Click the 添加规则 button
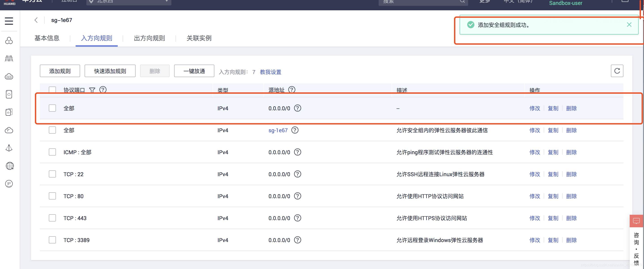This screenshot has width=644, height=269. [60, 71]
